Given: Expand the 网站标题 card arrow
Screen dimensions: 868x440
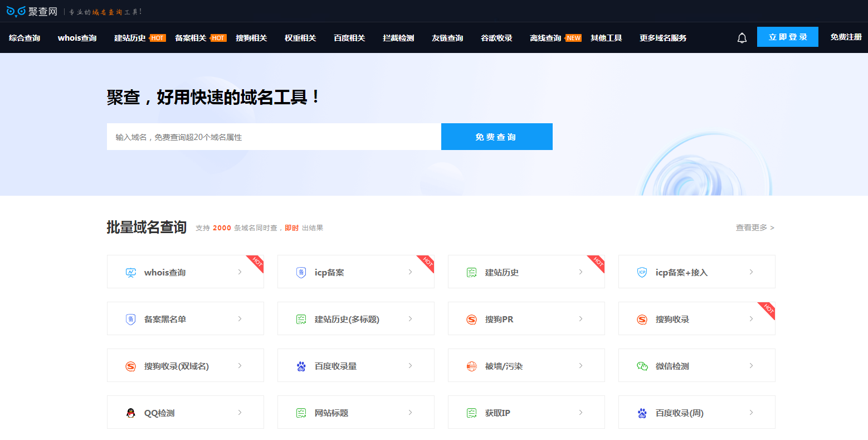Looking at the screenshot, I should (x=410, y=412).
